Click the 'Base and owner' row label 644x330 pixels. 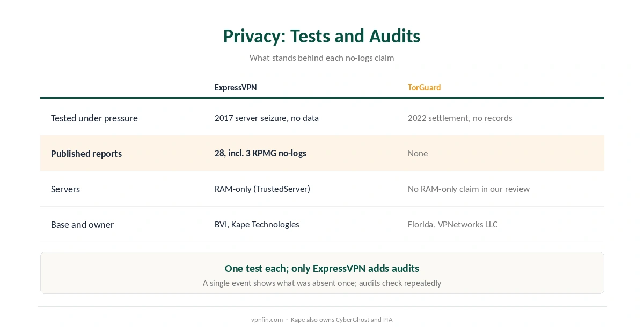pyautogui.click(x=82, y=225)
